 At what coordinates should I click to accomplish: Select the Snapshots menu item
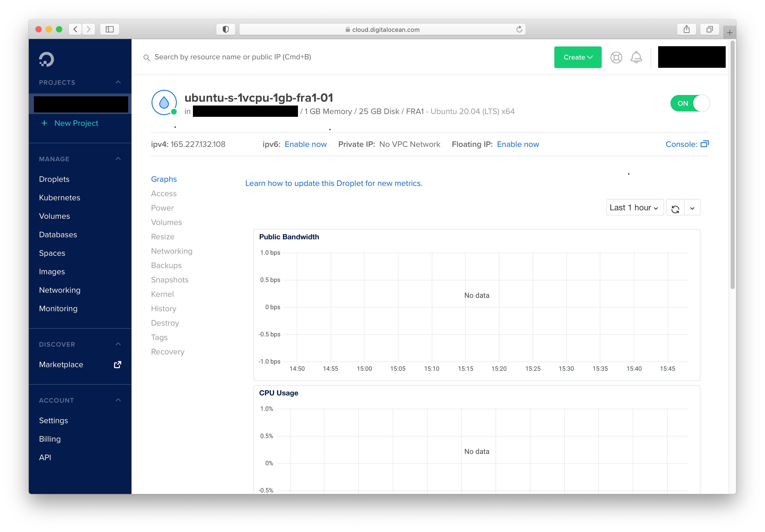170,280
